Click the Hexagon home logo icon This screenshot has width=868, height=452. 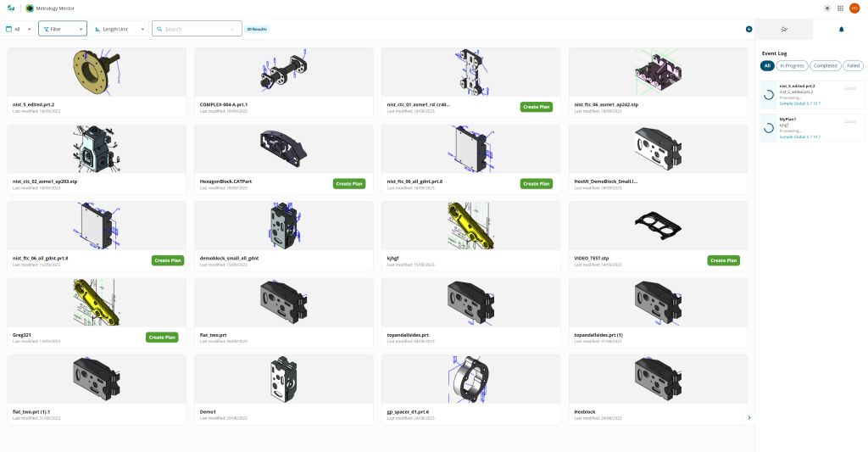coord(11,8)
